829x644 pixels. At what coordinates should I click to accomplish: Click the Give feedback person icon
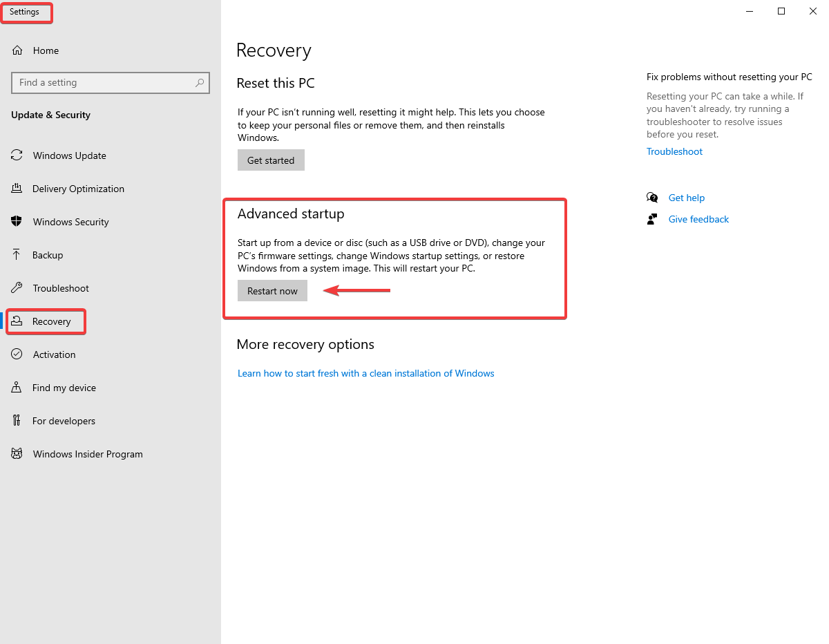pyautogui.click(x=652, y=219)
